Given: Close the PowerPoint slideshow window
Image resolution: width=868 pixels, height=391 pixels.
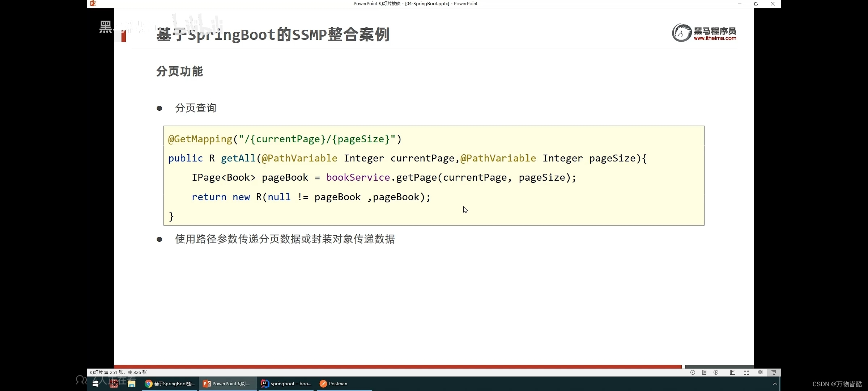Looking at the screenshot, I should [773, 4].
